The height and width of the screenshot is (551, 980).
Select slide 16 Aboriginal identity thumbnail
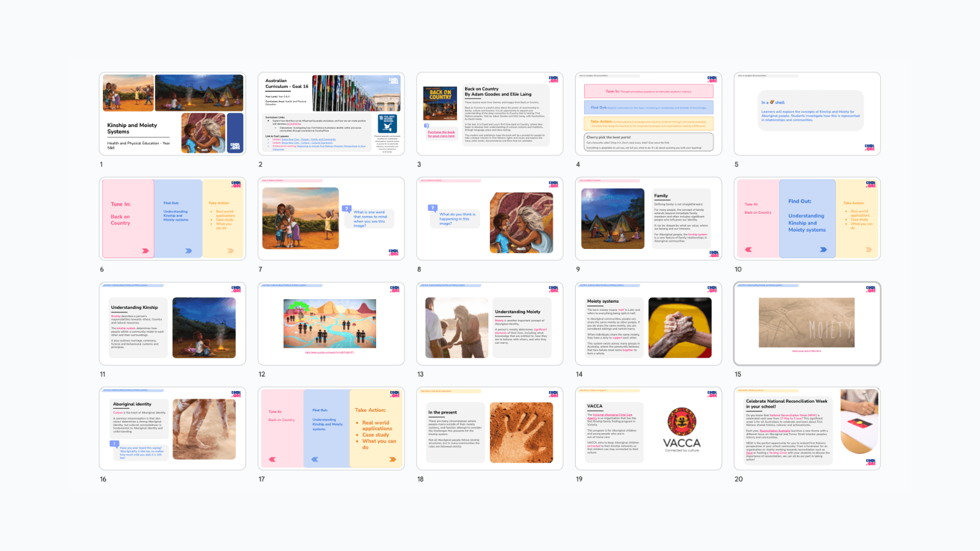click(x=172, y=429)
